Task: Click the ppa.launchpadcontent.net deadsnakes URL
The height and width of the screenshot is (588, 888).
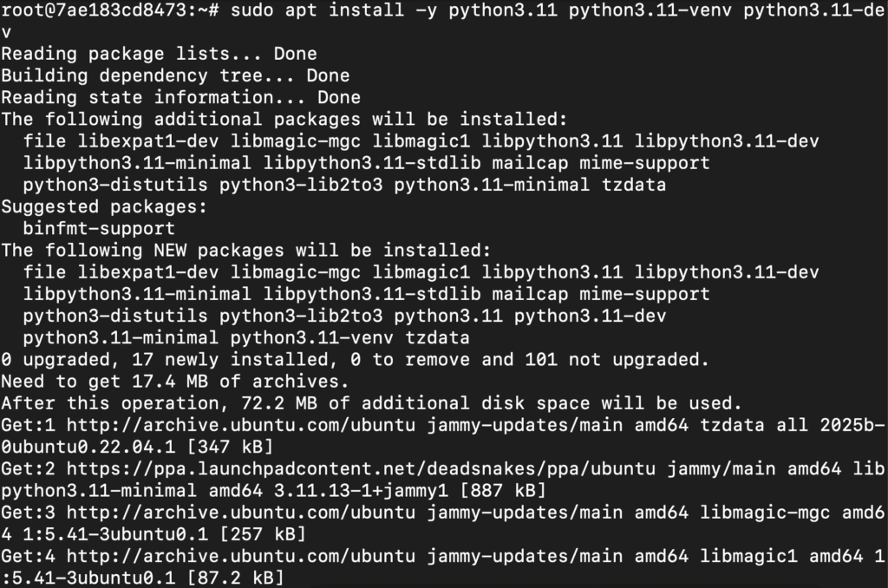Action: click(361, 469)
